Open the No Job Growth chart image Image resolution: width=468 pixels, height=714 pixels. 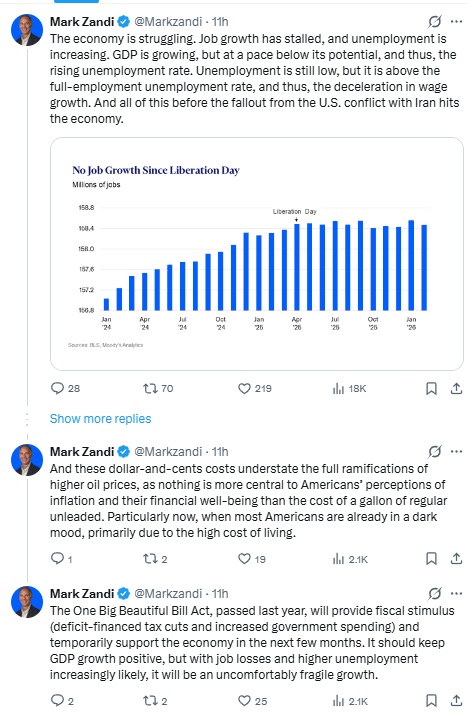257,254
